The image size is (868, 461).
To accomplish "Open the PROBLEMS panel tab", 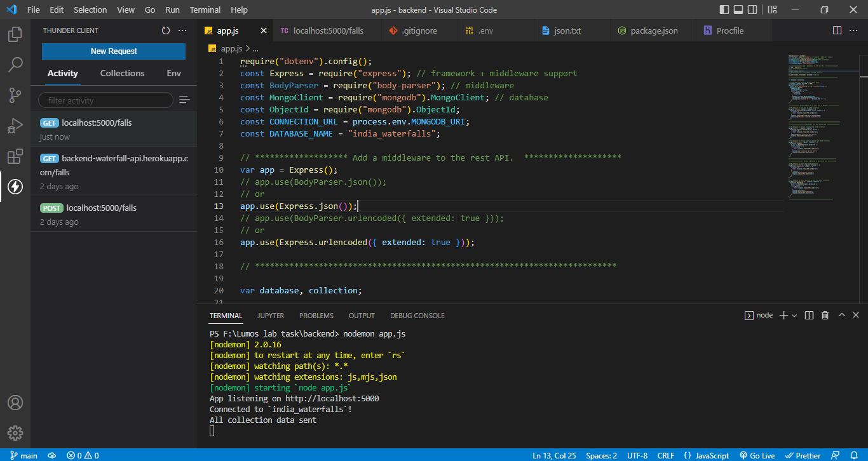I will 316,316.
